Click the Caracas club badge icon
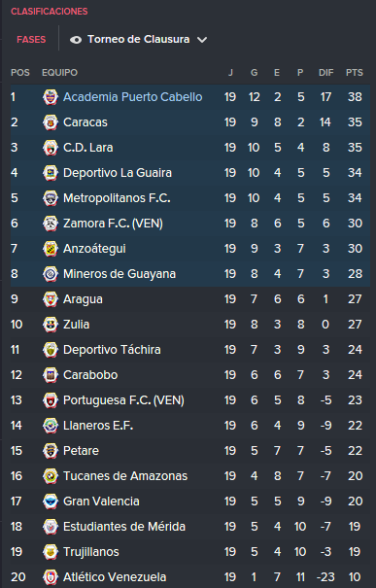 point(51,122)
